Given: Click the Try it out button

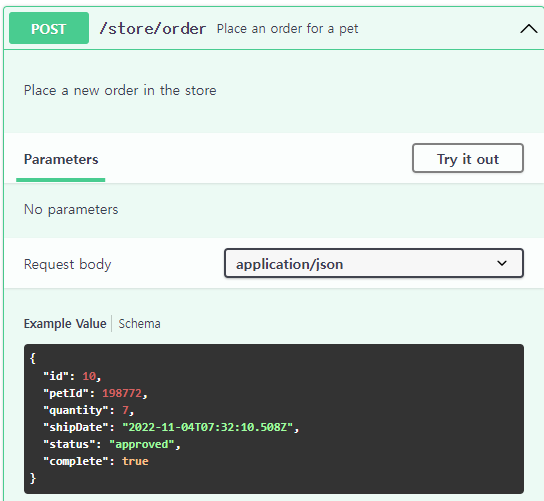Looking at the screenshot, I should 468,158.
